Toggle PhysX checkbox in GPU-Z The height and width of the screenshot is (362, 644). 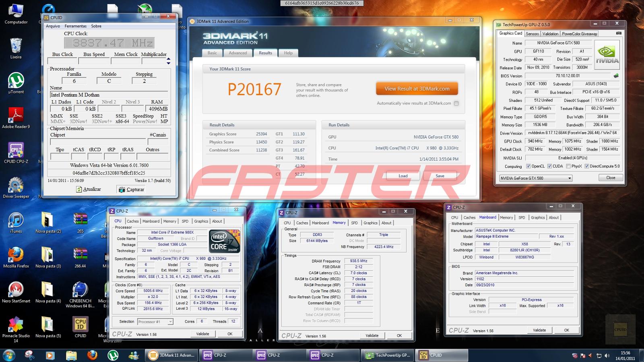(568, 166)
